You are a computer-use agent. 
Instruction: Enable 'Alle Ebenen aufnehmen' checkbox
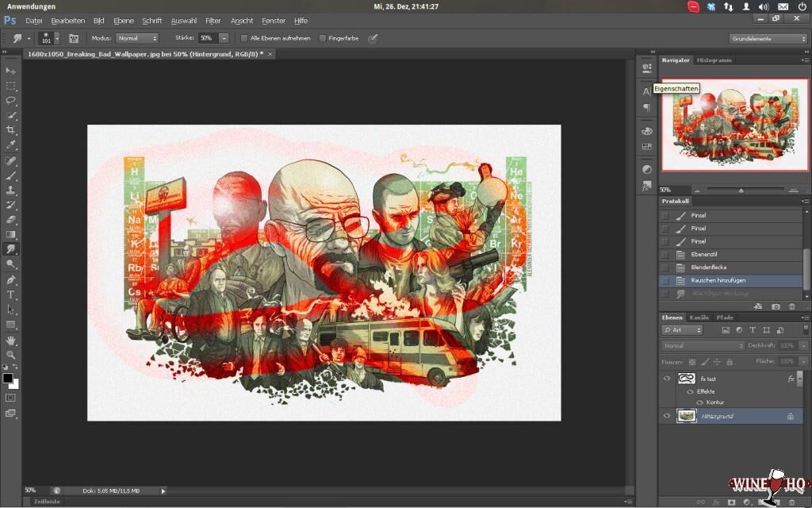tap(244, 38)
